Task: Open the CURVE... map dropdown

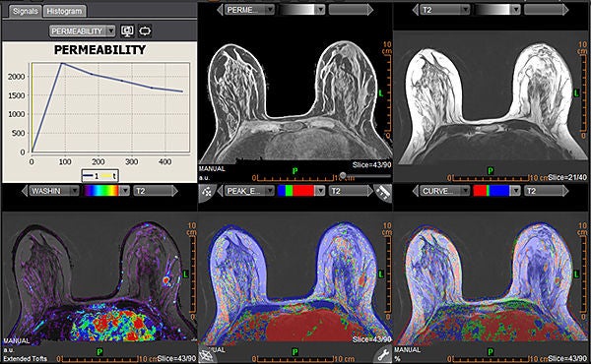Action: [445, 191]
